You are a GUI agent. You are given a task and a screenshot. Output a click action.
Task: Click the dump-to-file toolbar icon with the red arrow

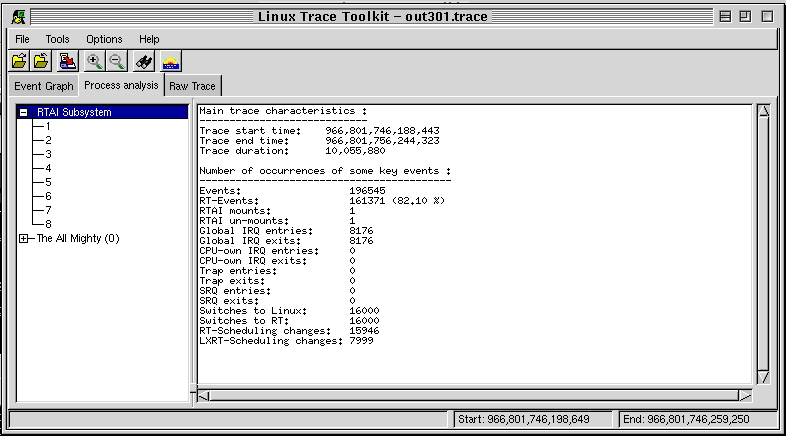67,62
